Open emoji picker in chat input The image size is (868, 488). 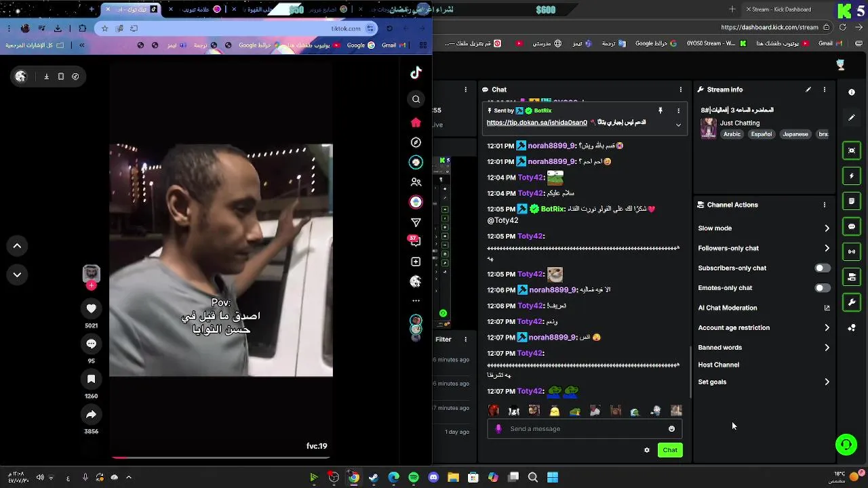(672, 429)
